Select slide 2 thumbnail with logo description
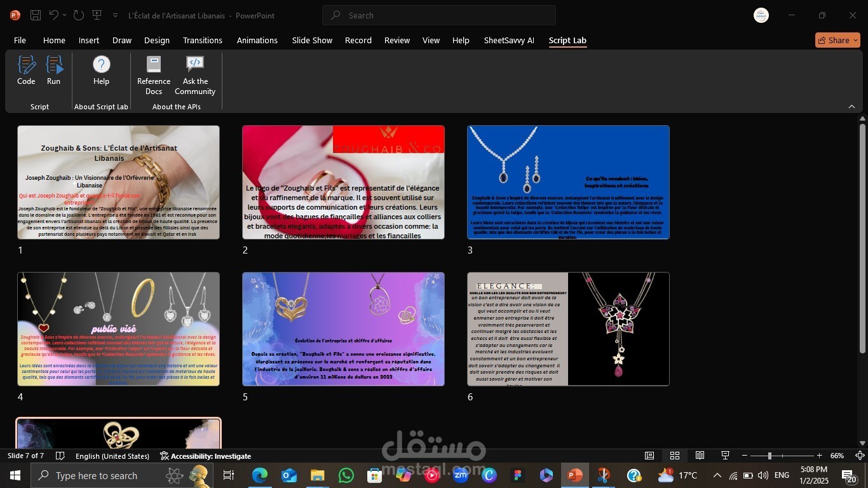The height and width of the screenshot is (488, 868). [343, 182]
